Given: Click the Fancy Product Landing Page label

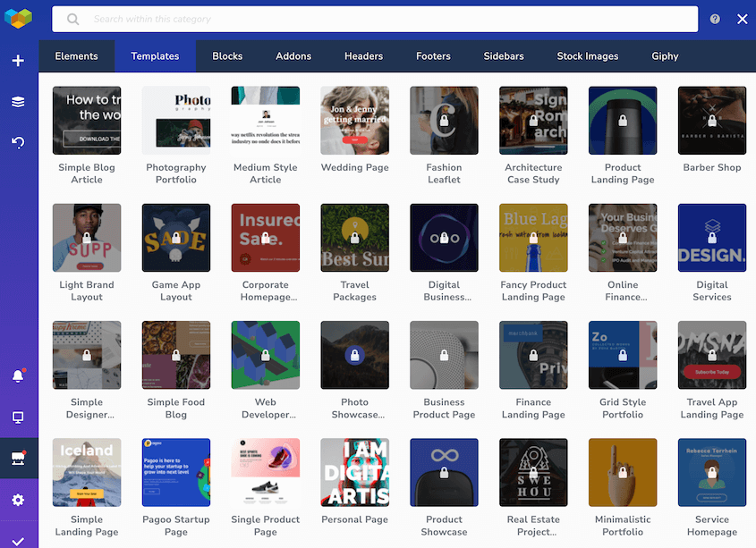Looking at the screenshot, I should pyautogui.click(x=533, y=291).
